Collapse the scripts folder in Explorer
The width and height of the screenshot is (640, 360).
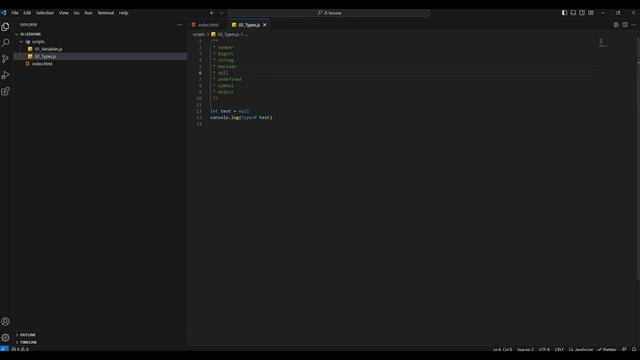pos(38,42)
